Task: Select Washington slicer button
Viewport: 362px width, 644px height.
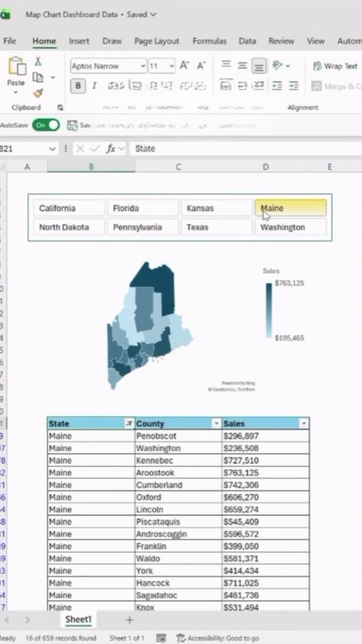Action: [290, 227]
